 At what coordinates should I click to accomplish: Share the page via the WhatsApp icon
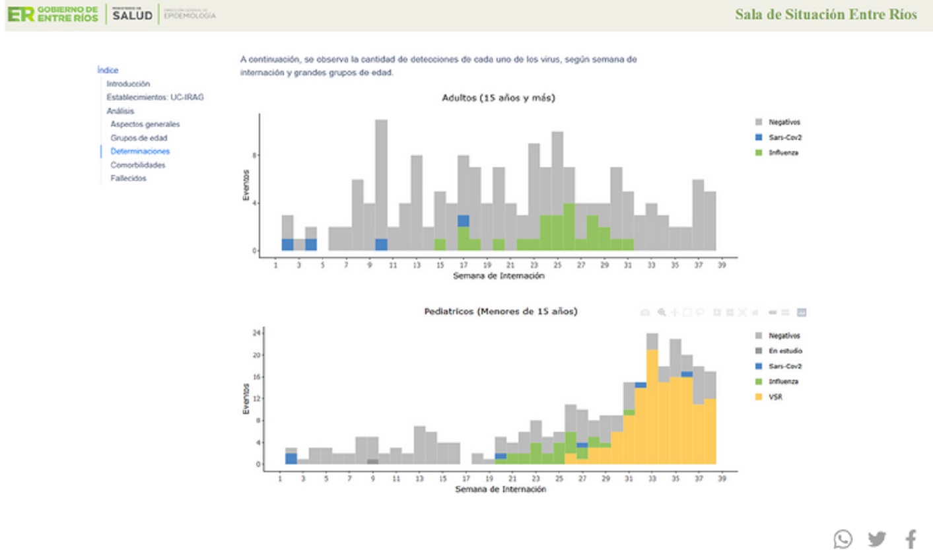[x=843, y=539]
